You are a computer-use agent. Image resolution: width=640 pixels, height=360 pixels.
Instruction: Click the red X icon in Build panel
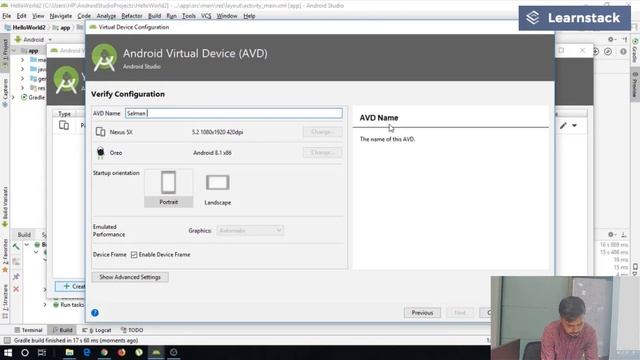point(16,289)
